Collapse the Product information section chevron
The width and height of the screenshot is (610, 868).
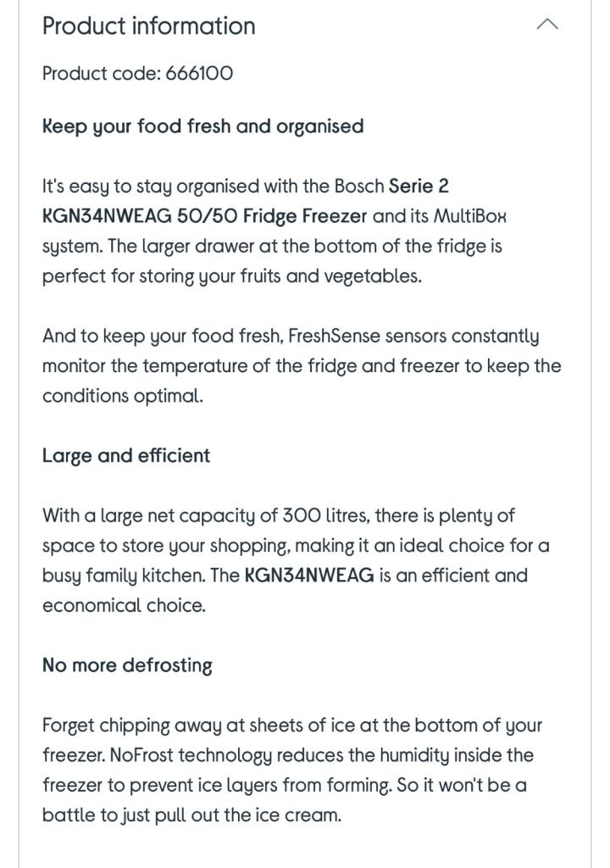(547, 25)
